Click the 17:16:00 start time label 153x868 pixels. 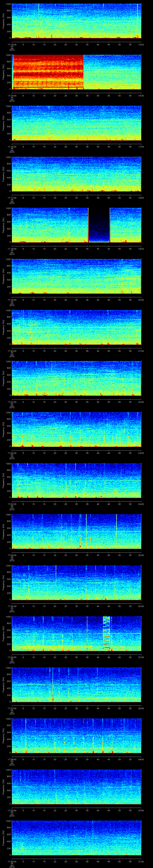(x=12, y=147)
